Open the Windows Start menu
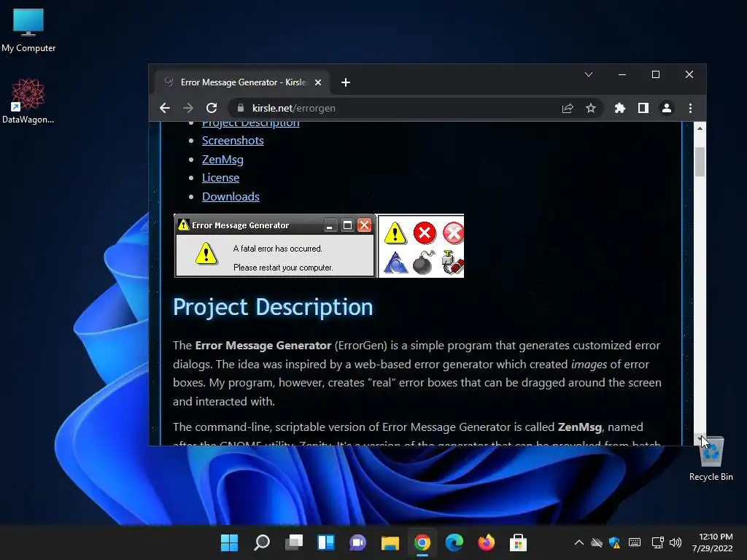Viewport: 747px width, 560px height. pos(229,542)
